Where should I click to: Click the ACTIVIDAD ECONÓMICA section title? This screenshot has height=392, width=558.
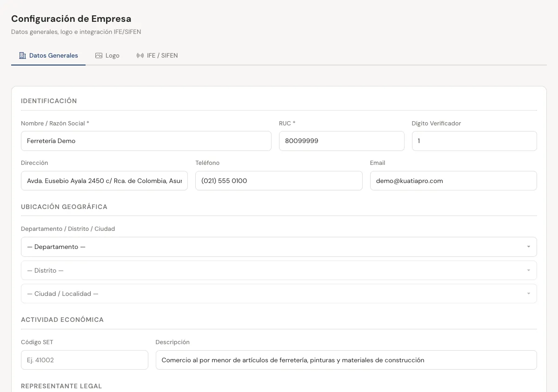(62, 320)
